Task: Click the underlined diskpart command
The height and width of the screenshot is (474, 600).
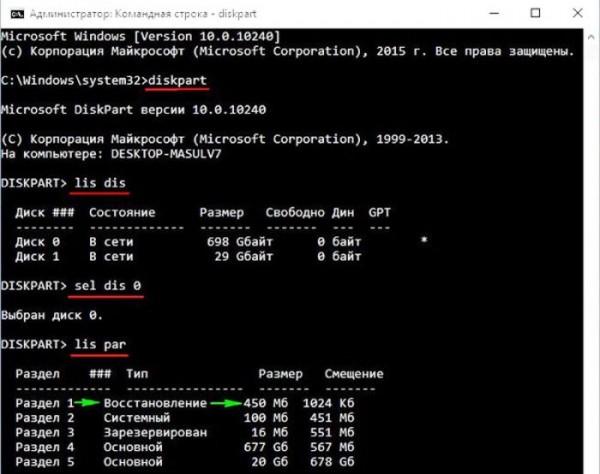Action: click(x=177, y=81)
